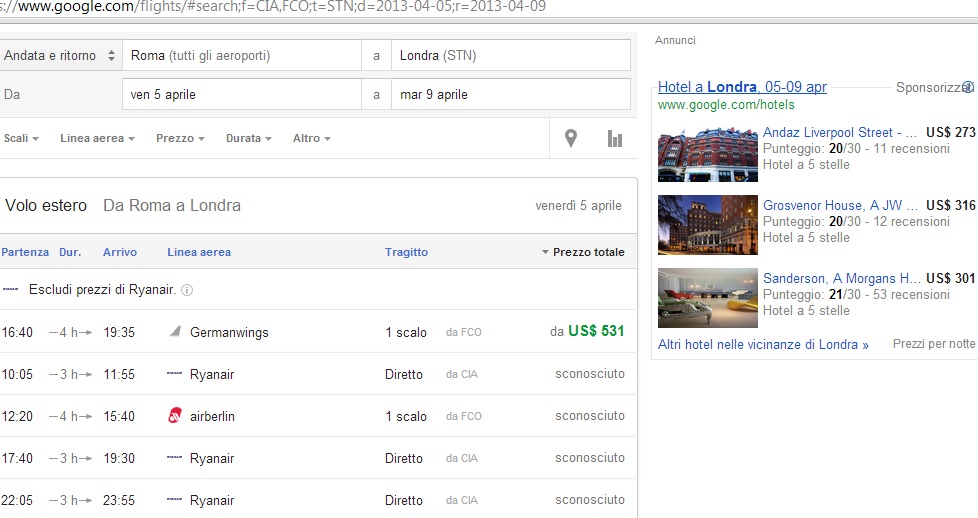This screenshot has width=978, height=518.
Task: Open the Andaz Liverpool Street hotel link
Action: click(840, 132)
